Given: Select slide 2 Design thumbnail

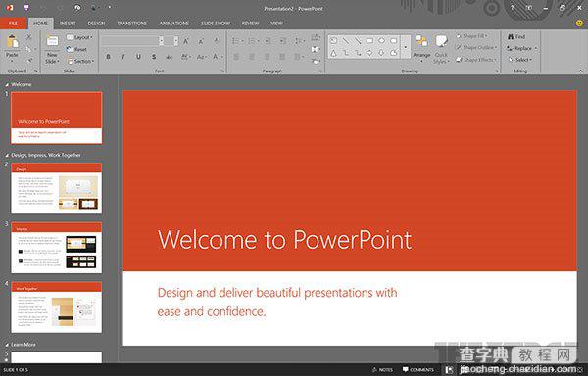Looking at the screenshot, I should point(56,188).
